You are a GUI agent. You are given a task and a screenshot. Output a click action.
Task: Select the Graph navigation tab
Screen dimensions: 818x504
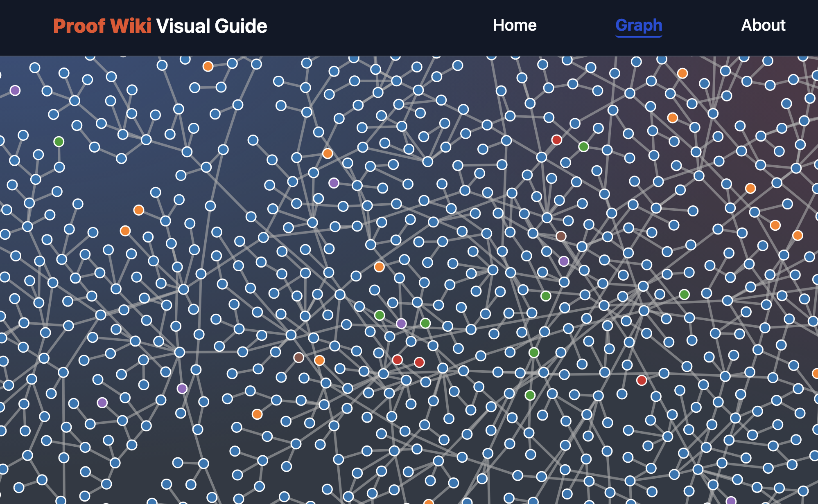pyautogui.click(x=639, y=25)
